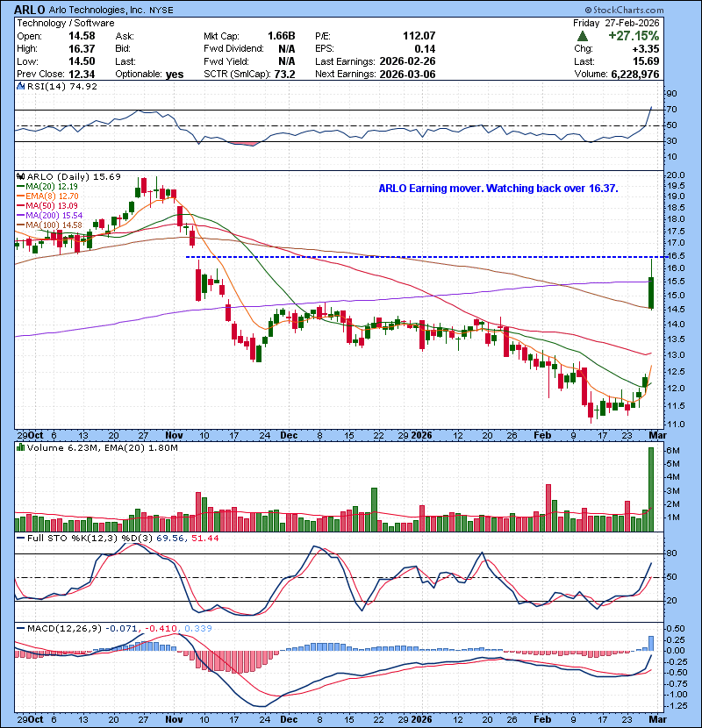Click the Volume panel bar-chart icon
Viewport: 702px width, 728px height.
tap(20, 447)
